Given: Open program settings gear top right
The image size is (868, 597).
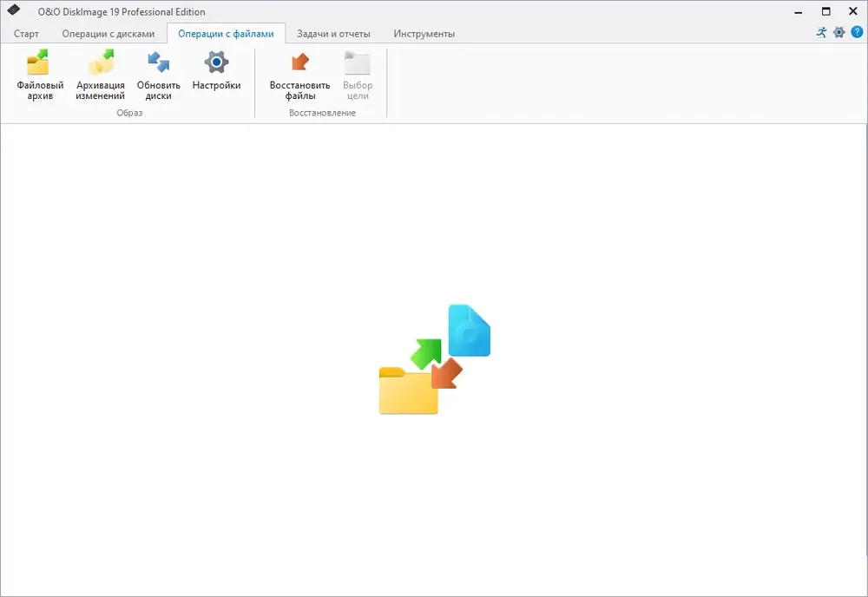Looking at the screenshot, I should (839, 32).
